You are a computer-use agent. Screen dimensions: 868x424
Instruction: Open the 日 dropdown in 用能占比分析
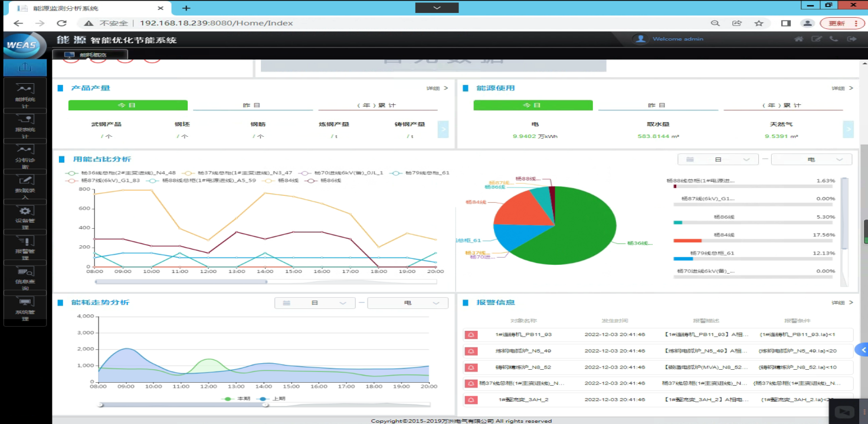coord(718,160)
